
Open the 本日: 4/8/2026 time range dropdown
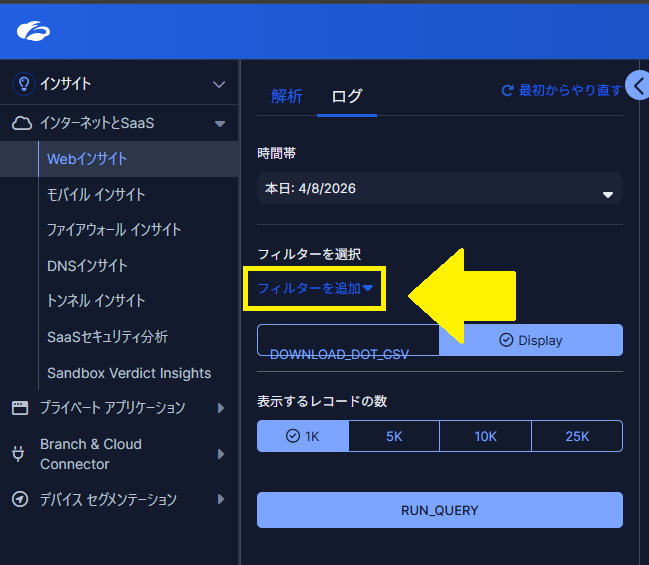pyautogui.click(x=440, y=188)
